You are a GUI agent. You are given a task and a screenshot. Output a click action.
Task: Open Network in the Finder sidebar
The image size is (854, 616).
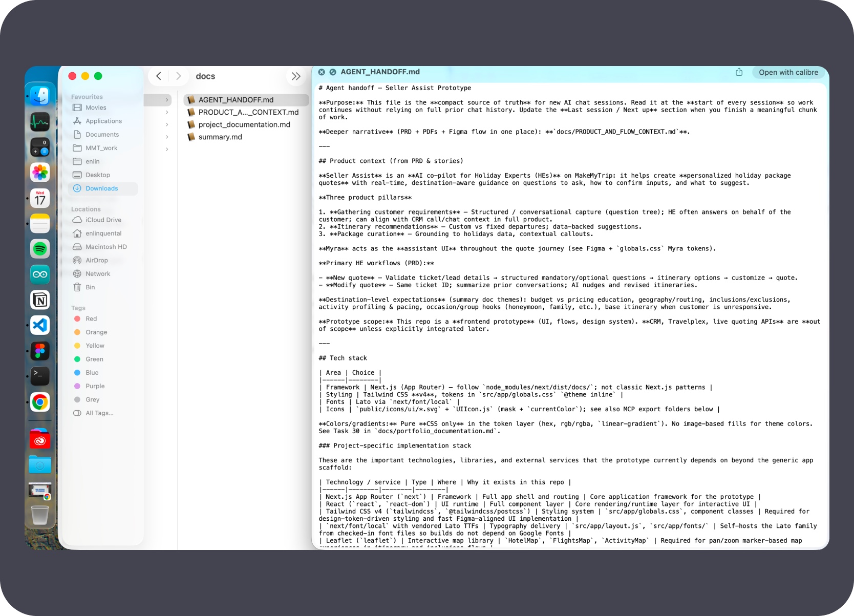pyautogui.click(x=102, y=274)
